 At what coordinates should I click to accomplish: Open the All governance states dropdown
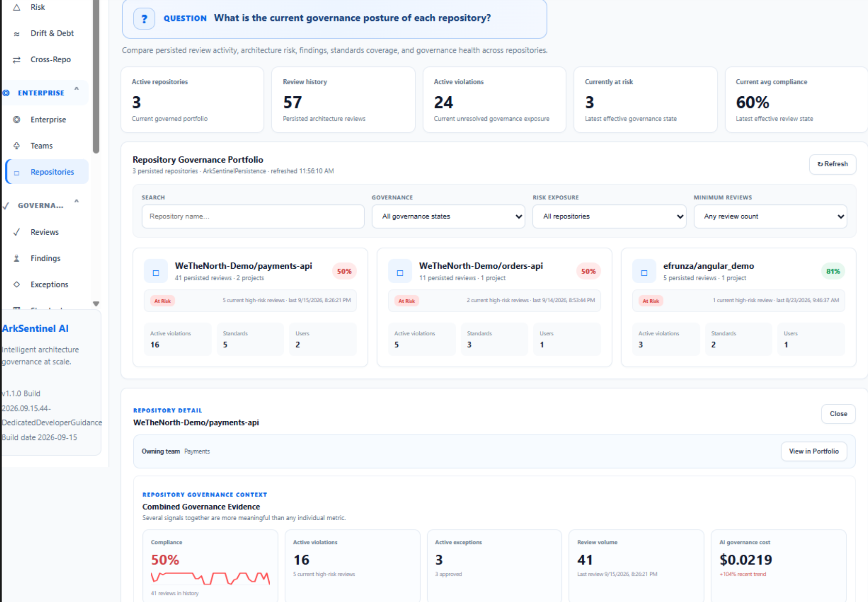tap(448, 216)
